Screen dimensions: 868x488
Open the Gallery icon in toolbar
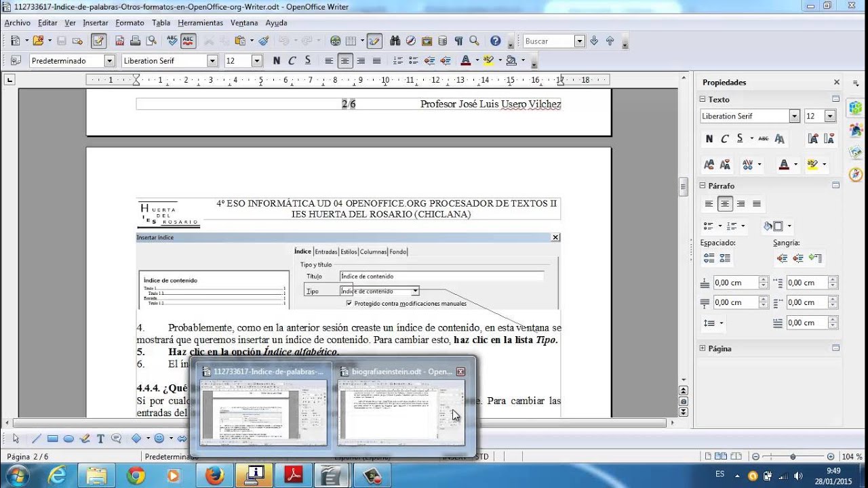tap(427, 41)
